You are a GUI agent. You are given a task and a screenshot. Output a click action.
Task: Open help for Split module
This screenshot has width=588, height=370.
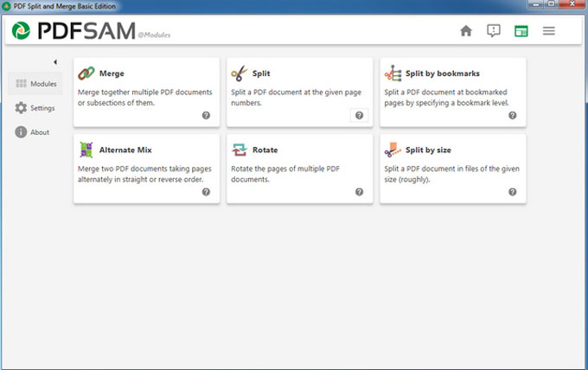(x=359, y=116)
